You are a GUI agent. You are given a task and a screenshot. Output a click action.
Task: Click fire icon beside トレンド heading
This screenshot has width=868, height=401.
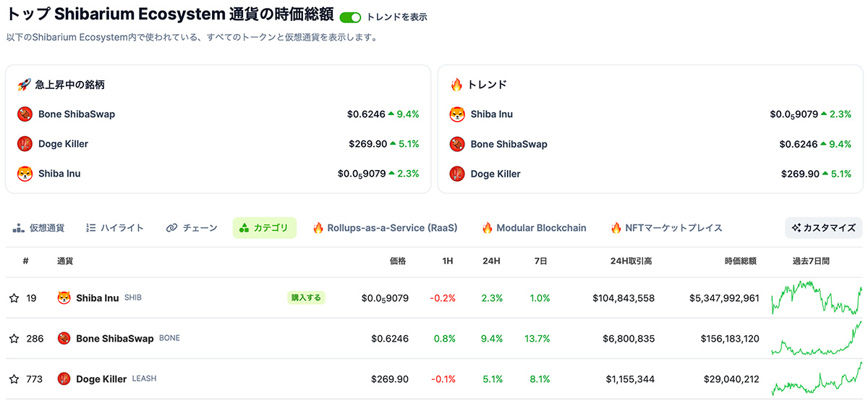coord(456,85)
